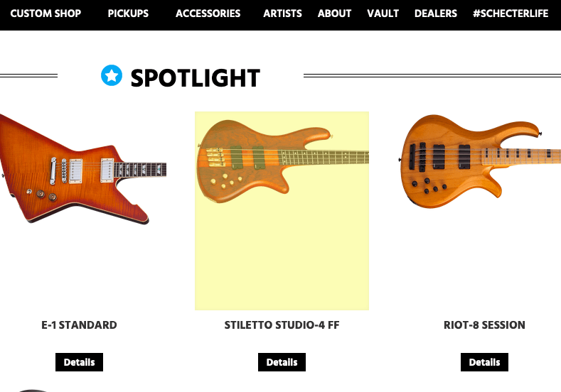Go to the Pickups menu item

(128, 13)
